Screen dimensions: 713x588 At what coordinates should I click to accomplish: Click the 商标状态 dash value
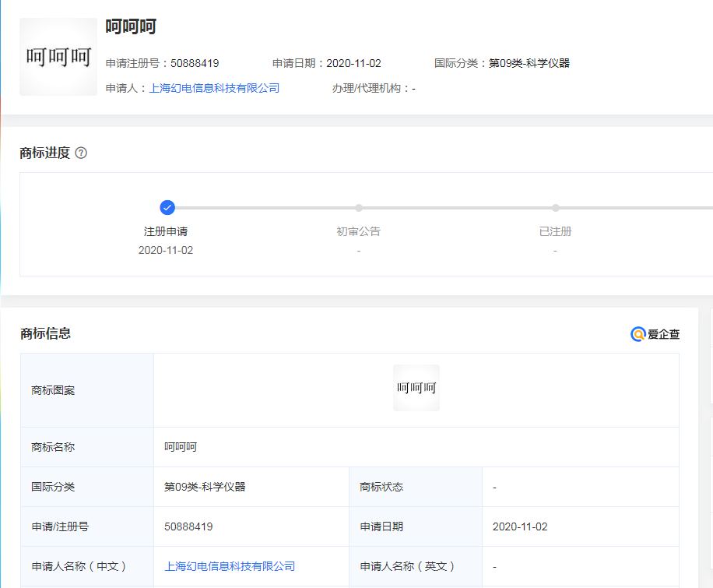click(494, 488)
